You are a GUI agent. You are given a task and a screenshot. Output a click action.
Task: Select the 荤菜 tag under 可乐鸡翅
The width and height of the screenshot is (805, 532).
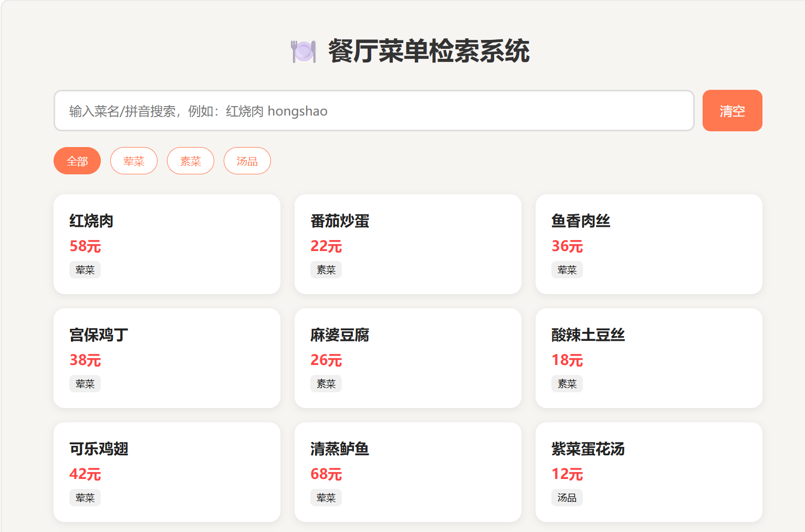(x=85, y=498)
